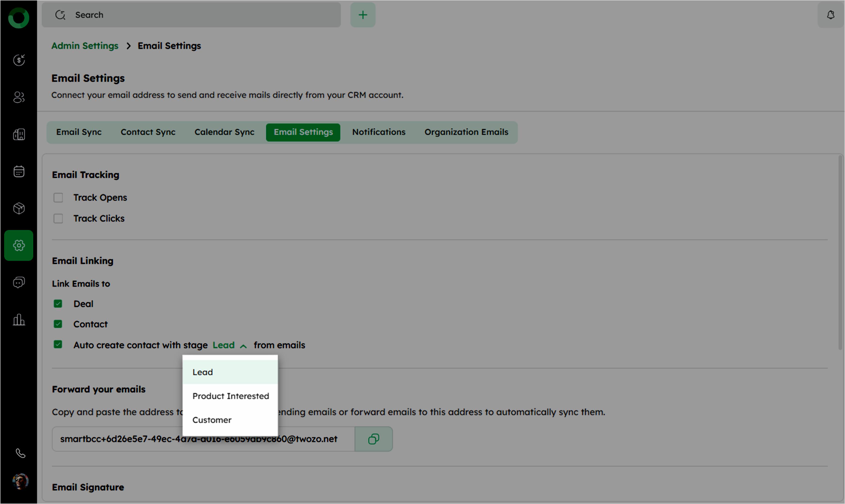The image size is (845, 504).
Task: Select Product Interested from stage list
Action: point(230,396)
